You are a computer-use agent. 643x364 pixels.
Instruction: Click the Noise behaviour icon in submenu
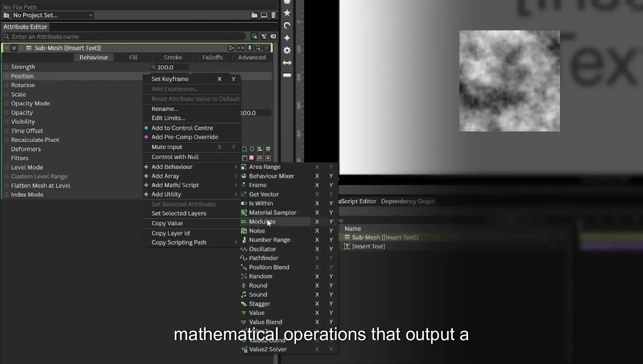[244, 231]
